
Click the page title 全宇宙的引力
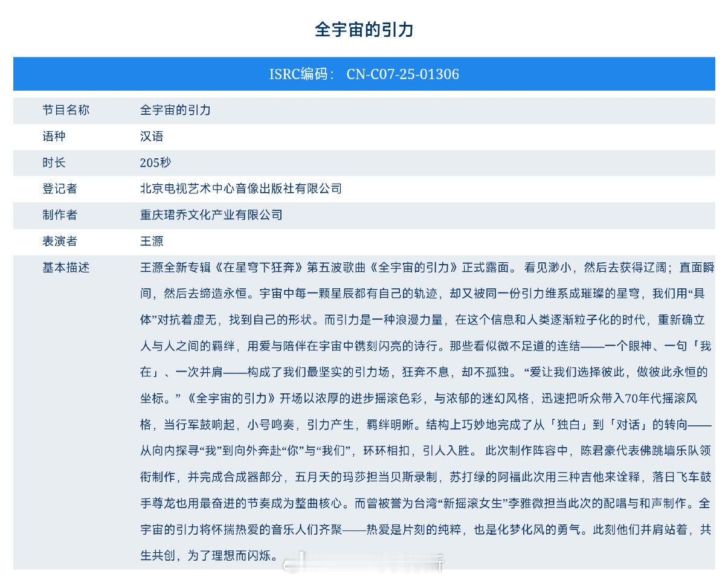(364, 30)
